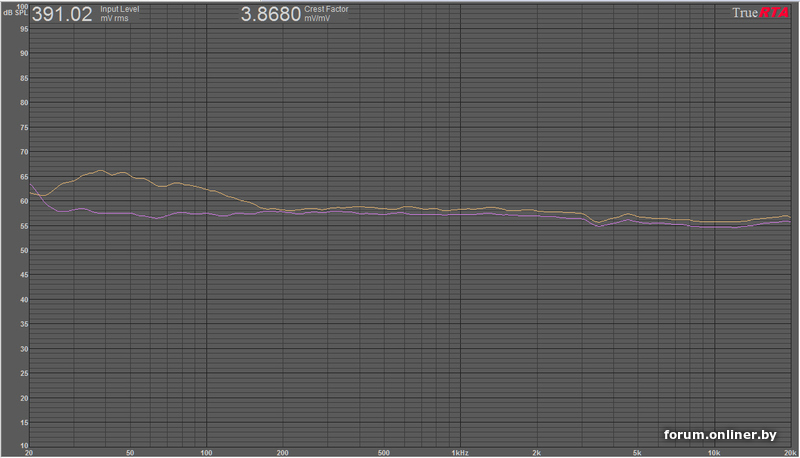Click the 85 dB level axis label

coord(24,79)
